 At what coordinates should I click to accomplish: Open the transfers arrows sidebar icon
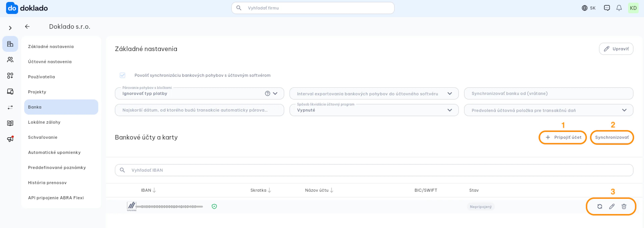10,108
